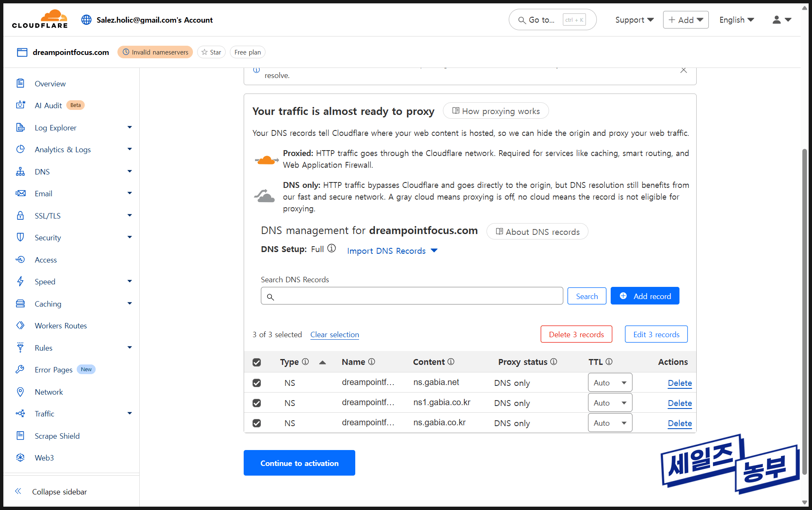
Task: Expand the Import DNS Records dropdown
Action: tap(392, 251)
